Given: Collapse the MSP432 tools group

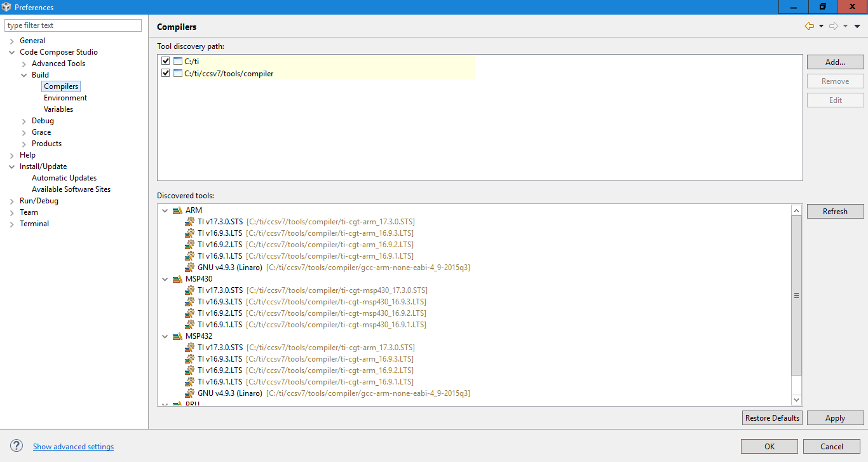Looking at the screenshot, I should pos(165,336).
